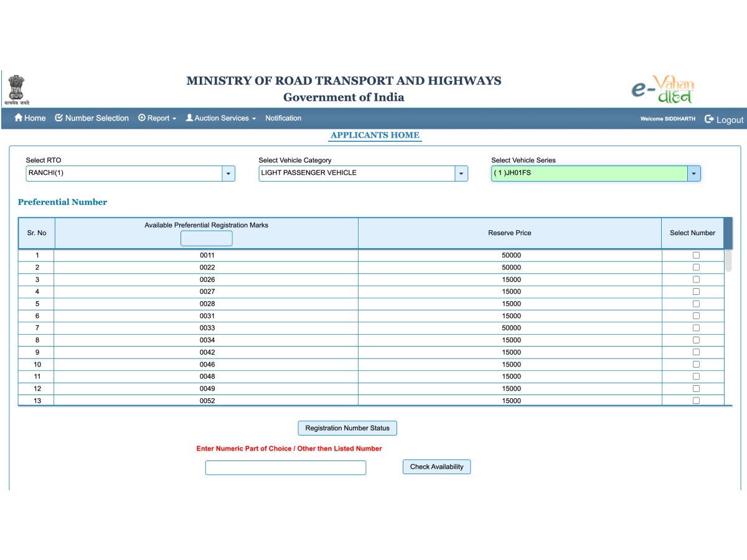
Task: Open the Notification menu item
Action: 283,118
